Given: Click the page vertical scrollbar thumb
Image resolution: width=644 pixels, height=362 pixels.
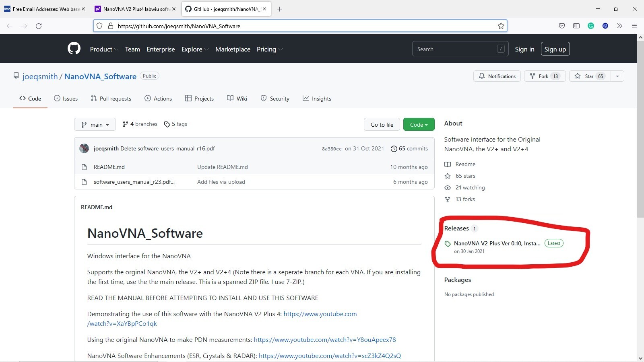Looking at the screenshot, I should click(640, 129).
